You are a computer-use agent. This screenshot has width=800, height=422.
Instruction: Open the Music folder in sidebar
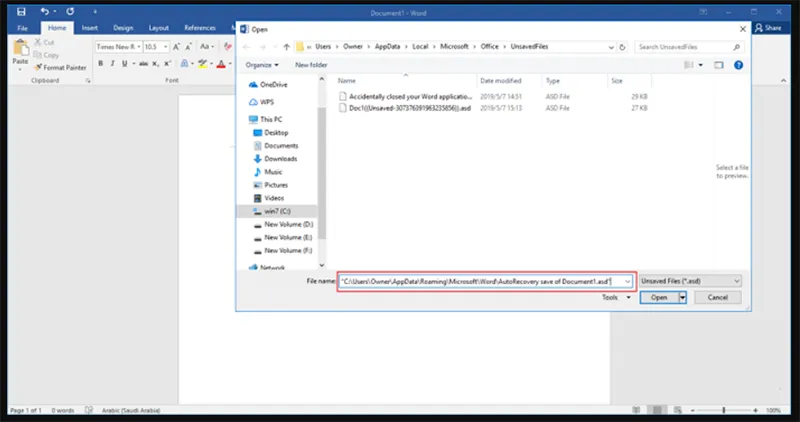268,172
